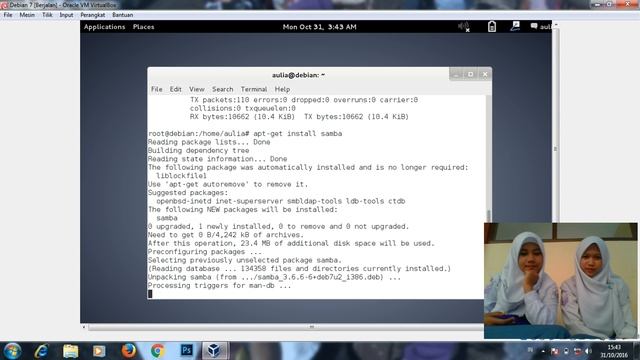Click 'Reading package lists... Done' line
This screenshot has height=360, width=640.
[x=209, y=142]
